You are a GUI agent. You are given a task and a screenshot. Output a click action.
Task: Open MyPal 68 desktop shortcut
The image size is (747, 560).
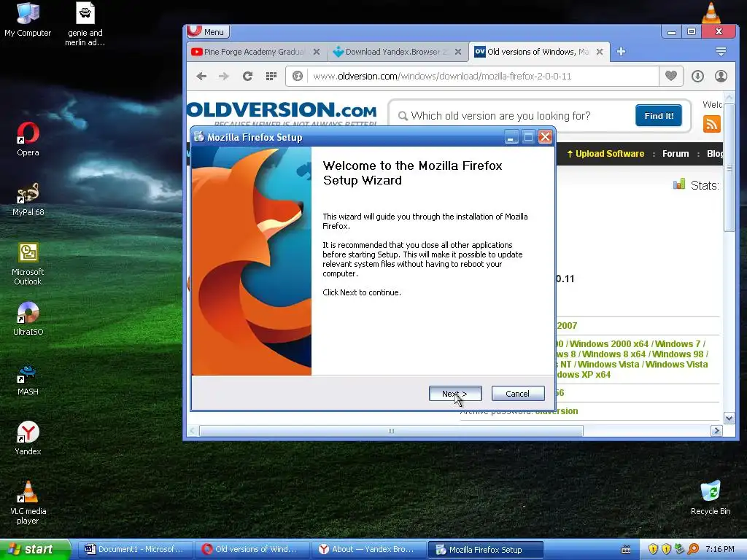pos(28,199)
